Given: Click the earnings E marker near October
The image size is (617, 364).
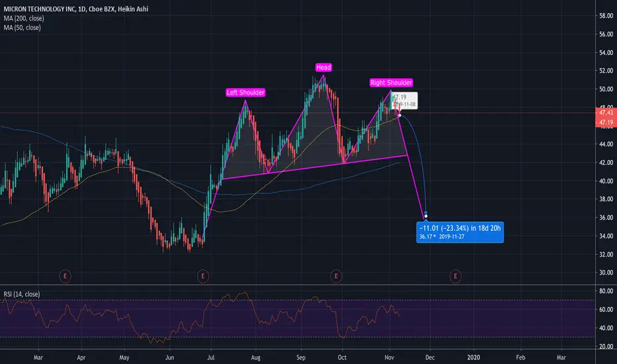Looking at the screenshot, I should (x=336, y=276).
